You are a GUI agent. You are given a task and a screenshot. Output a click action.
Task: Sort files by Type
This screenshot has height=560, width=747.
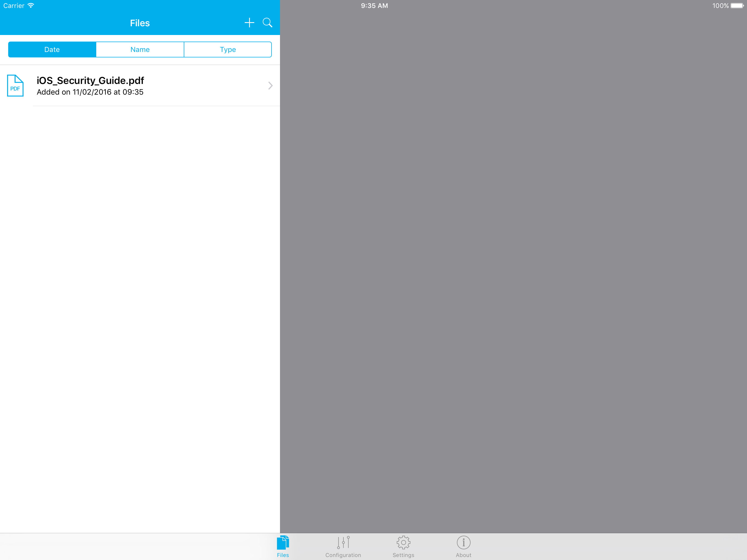228,49
